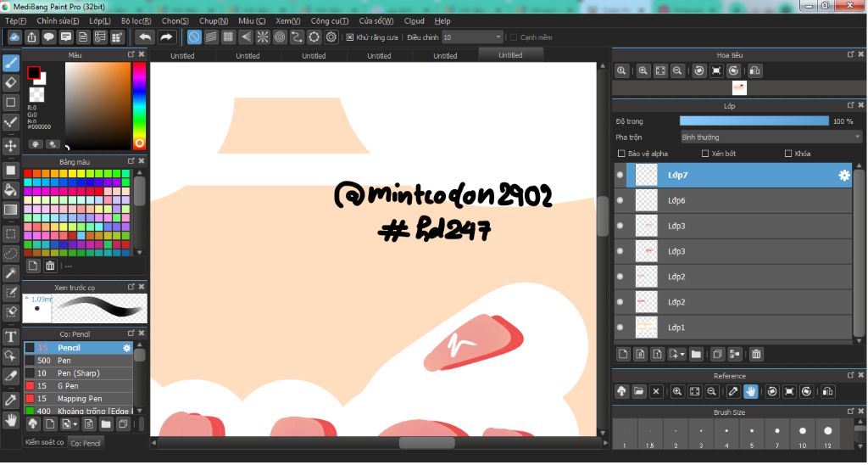Enable the Xén bớt checkbox

pyautogui.click(x=705, y=154)
